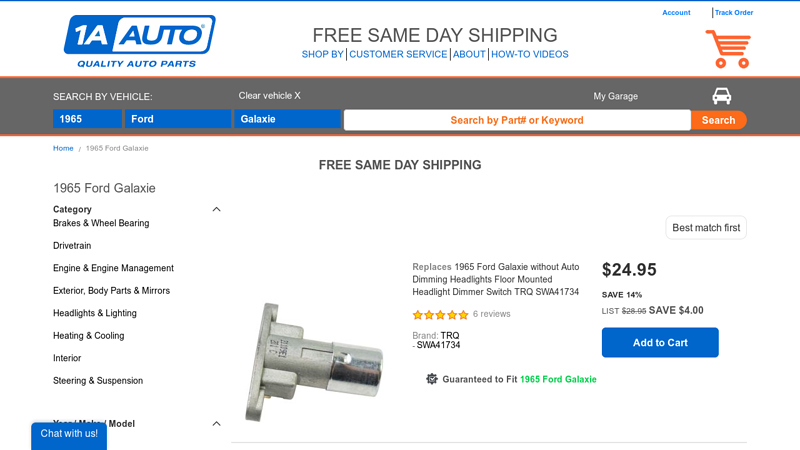Screen dimensions: 800x450
Task: Open the SHOP BY menu
Action: (x=322, y=54)
